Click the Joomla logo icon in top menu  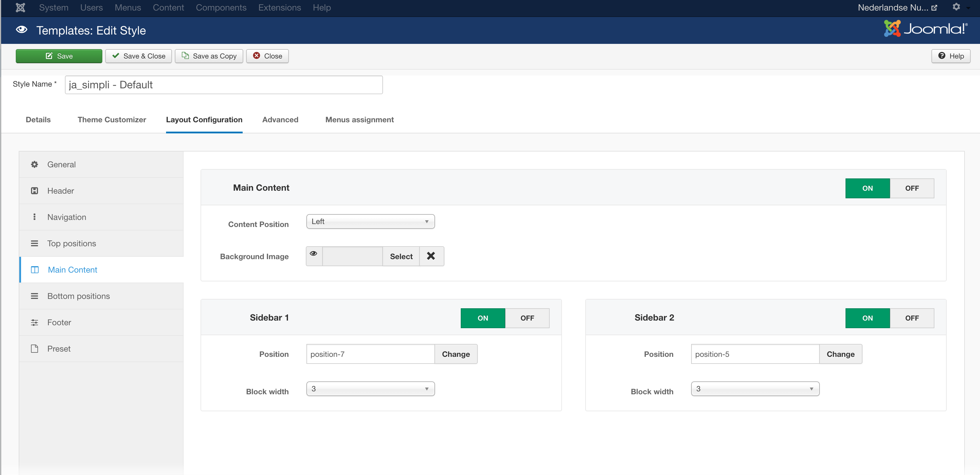(x=20, y=8)
